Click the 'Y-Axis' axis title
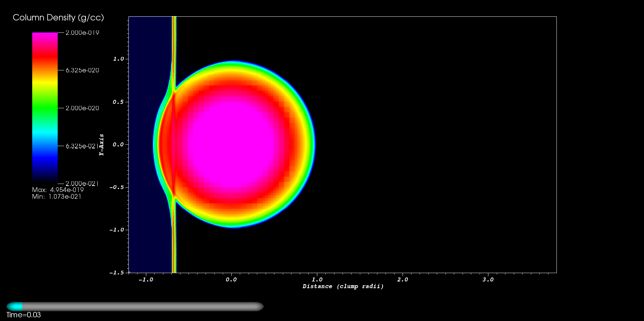The image size is (644, 321). pos(101,145)
